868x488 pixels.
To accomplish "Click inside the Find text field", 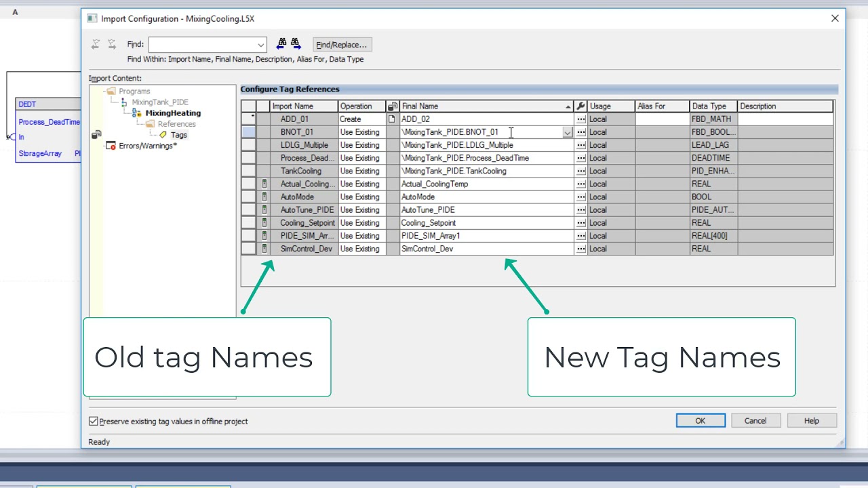I will (202, 45).
